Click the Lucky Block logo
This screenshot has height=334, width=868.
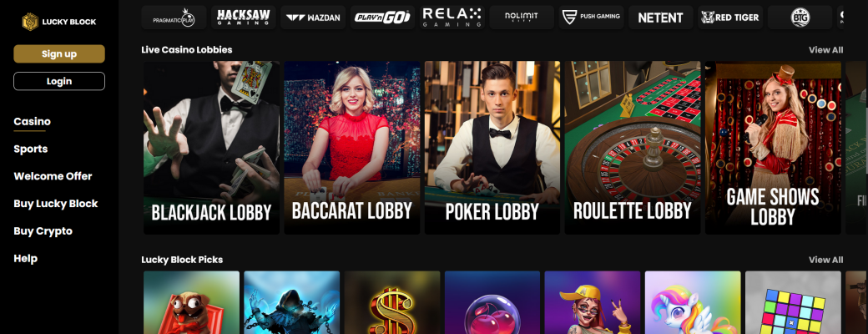(x=59, y=22)
